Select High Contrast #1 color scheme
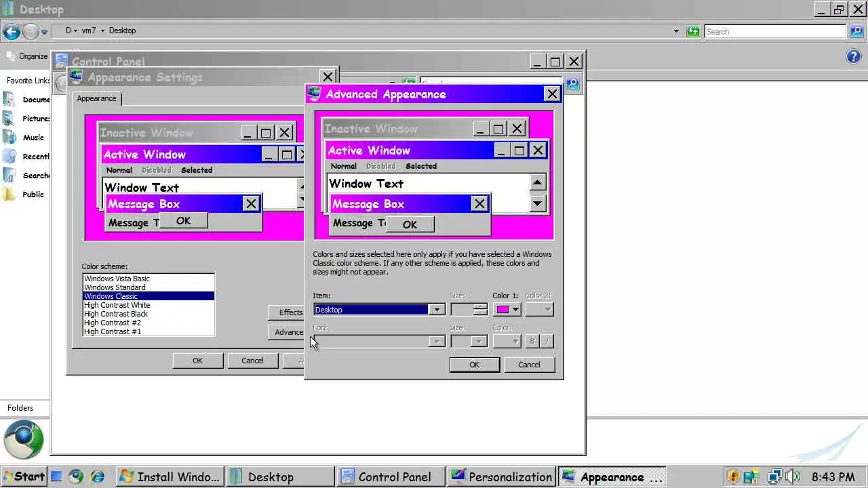Image resolution: width=868 pixels, height=488 pixels. 149,331
